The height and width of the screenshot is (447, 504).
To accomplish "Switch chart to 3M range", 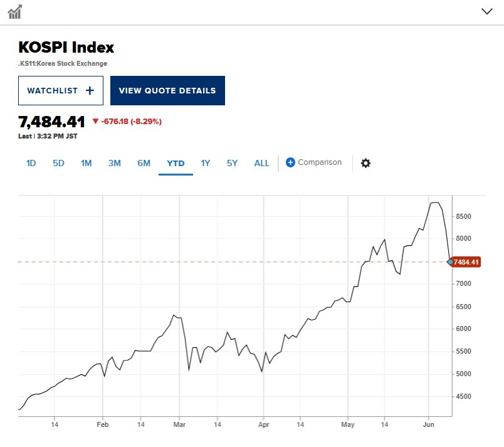I will (115, 163).
